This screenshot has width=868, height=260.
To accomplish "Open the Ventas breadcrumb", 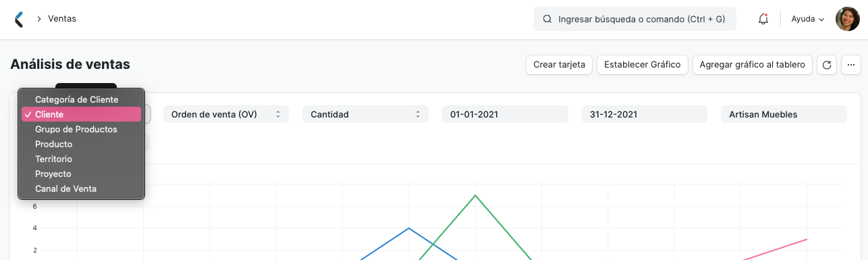I will tap(62, 19).
